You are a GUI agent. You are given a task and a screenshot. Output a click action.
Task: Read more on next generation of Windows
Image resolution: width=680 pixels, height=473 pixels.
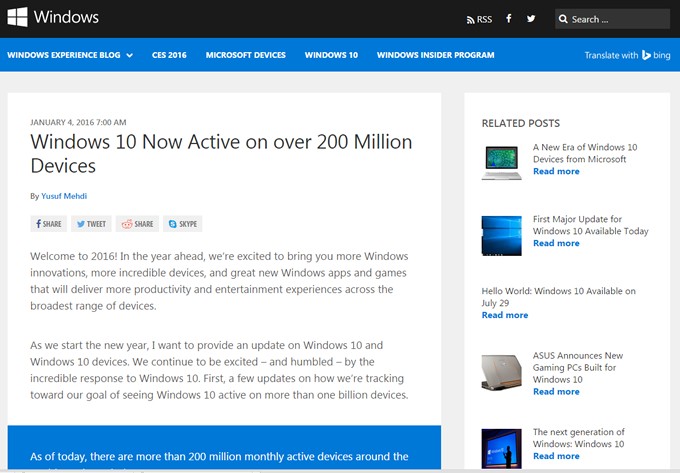click(x=556, y=456)
